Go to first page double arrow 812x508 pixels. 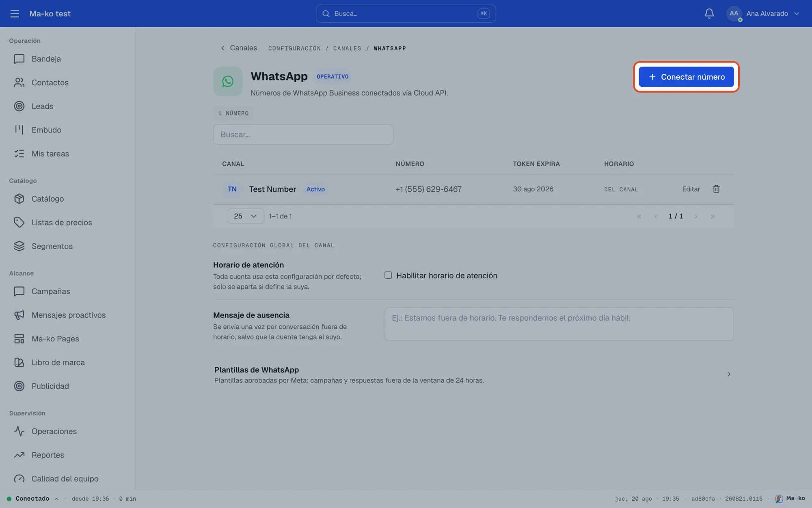639,216
